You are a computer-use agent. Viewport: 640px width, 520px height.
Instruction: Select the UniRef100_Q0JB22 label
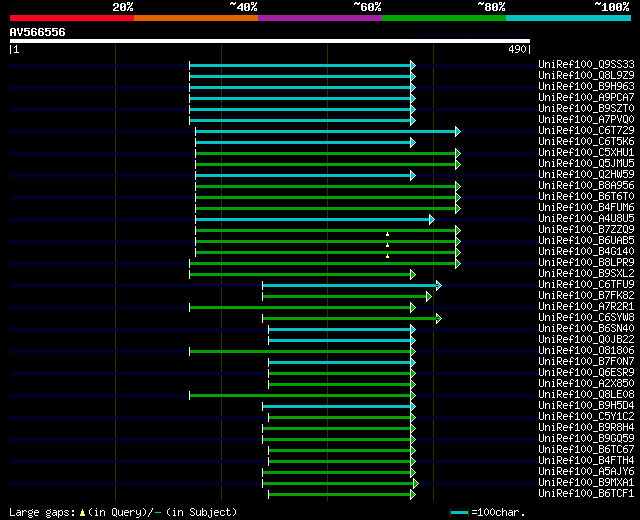click(x=586, y=340)
